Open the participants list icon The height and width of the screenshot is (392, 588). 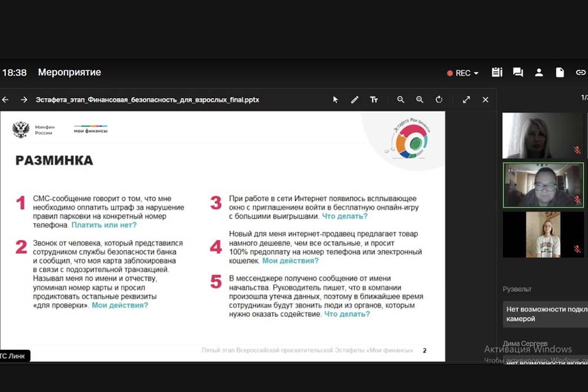pos(539,72)
